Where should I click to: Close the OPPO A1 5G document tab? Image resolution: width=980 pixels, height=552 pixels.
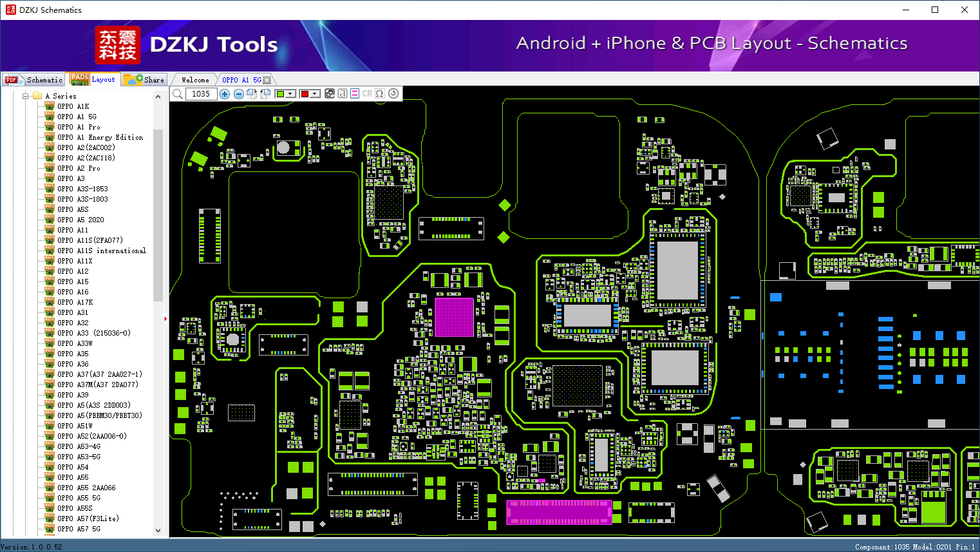[x=267, y=80]
